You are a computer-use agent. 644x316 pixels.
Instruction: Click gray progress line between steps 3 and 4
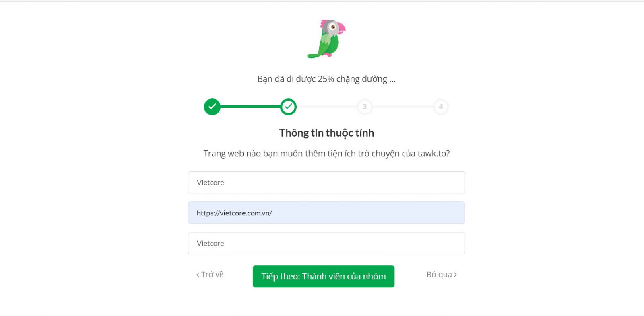click(402, 107)
